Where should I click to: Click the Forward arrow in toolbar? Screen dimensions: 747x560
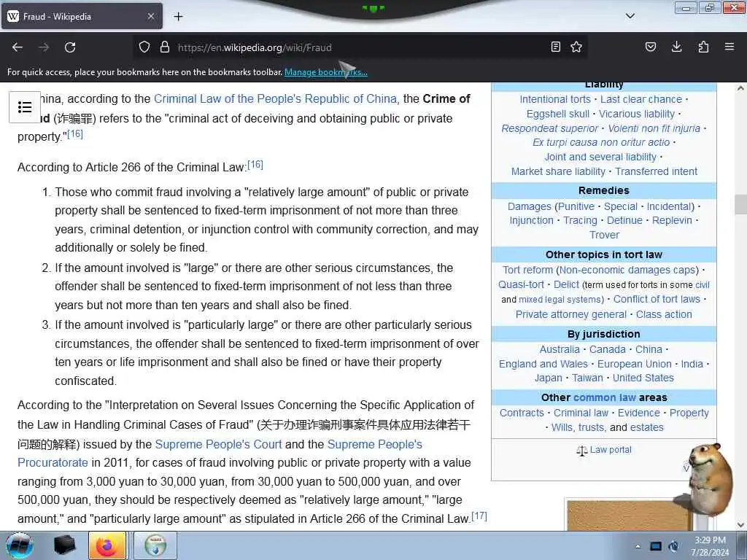coord(44,47)
